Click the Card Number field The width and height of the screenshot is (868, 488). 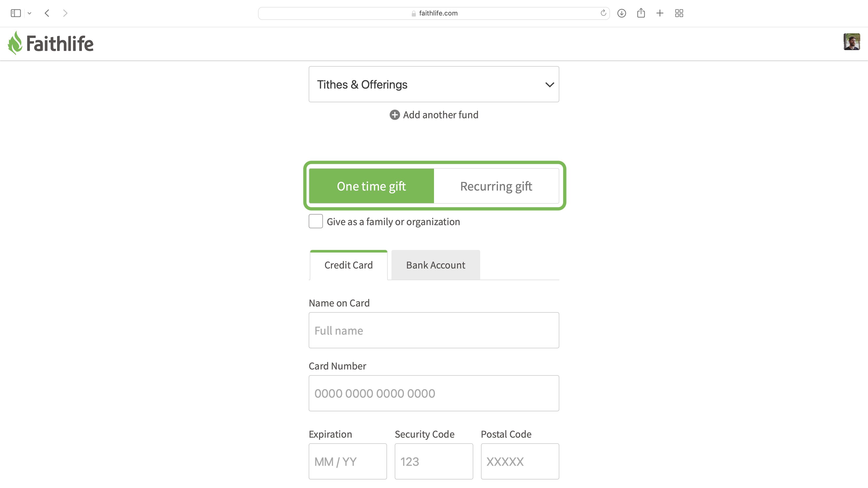[434, 393]
